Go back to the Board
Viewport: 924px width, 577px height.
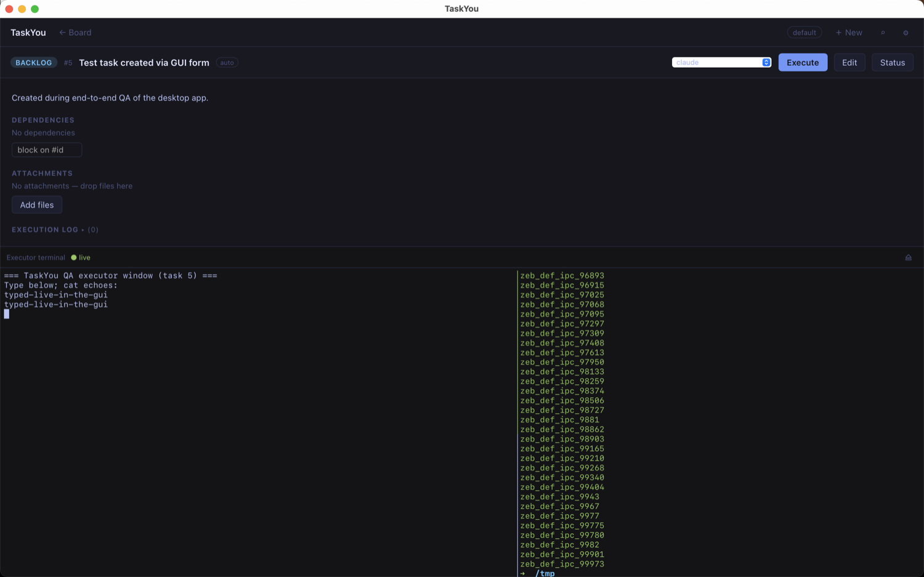pyautogui.click(x=75, y=33)
